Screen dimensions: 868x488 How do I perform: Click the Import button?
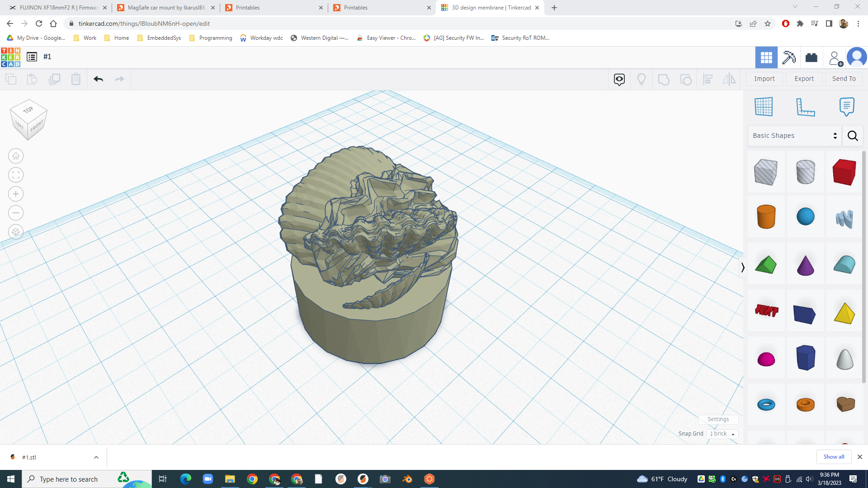point(764,79)
